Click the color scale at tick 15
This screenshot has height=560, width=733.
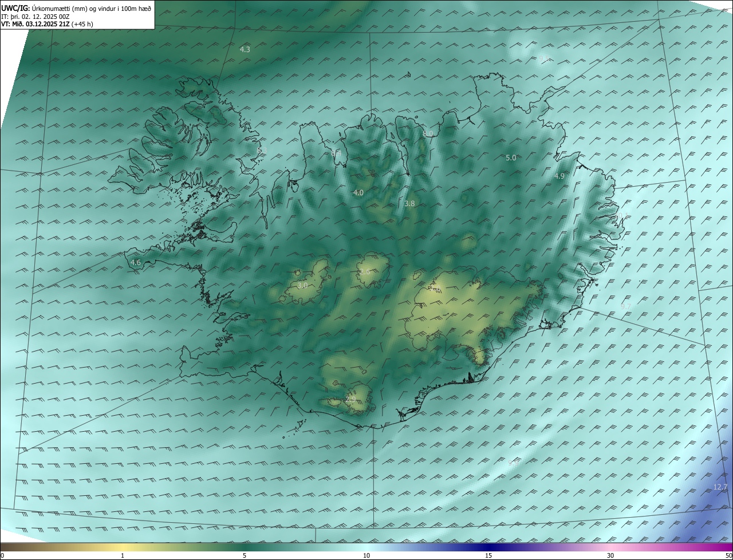click(x=488, y=555)
